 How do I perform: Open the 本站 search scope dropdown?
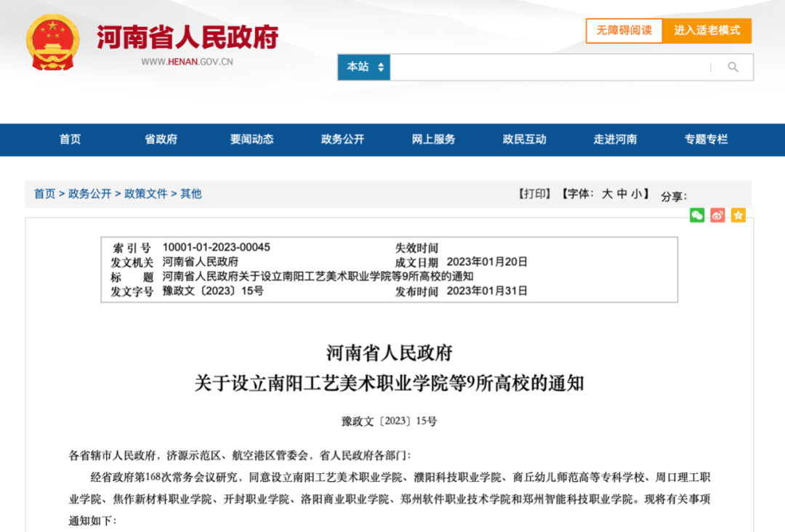[363, 67]
